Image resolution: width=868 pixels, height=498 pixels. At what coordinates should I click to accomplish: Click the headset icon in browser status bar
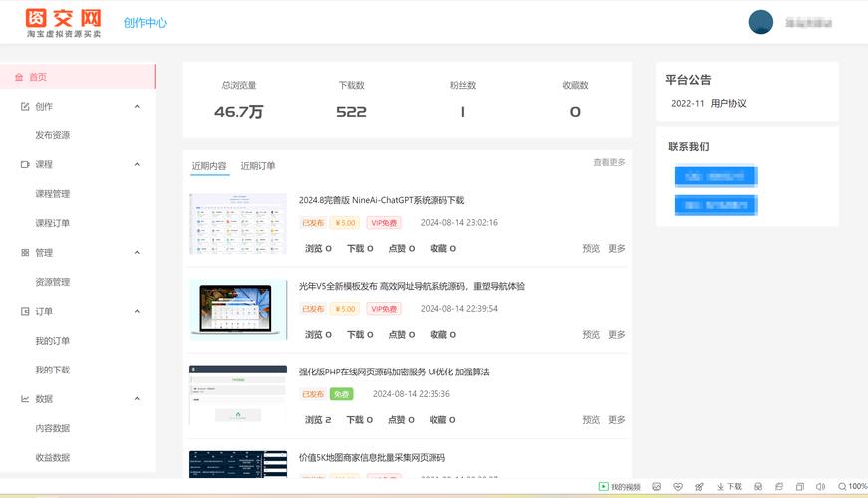tap(758, 487)
